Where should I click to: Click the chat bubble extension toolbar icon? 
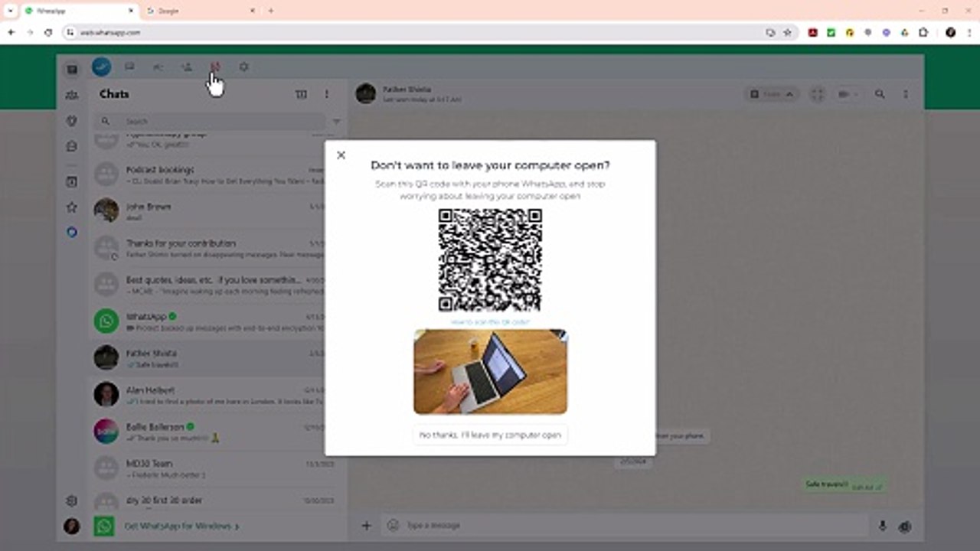[129, 67]
